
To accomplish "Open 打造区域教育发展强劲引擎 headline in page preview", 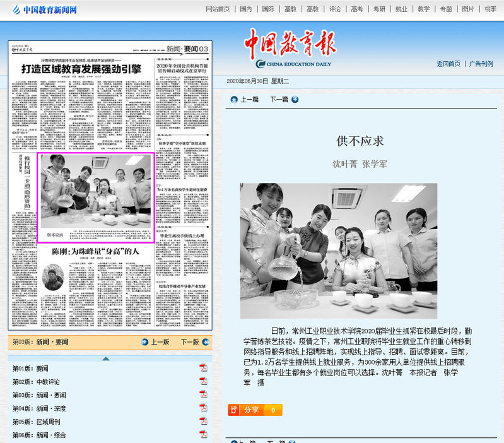I will (81, 69).
